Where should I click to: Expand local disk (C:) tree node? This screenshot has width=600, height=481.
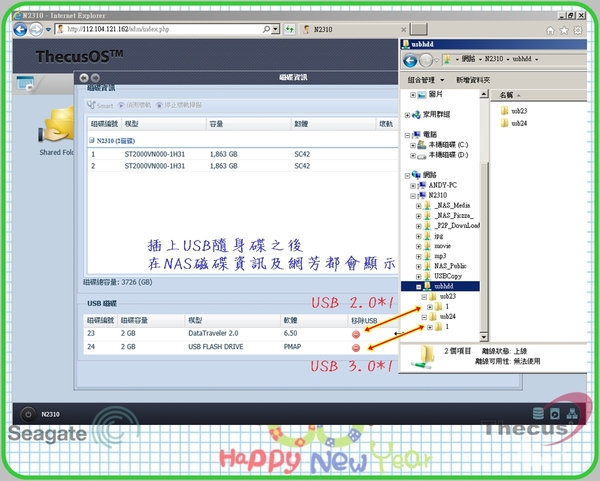(x=412, y=145)
